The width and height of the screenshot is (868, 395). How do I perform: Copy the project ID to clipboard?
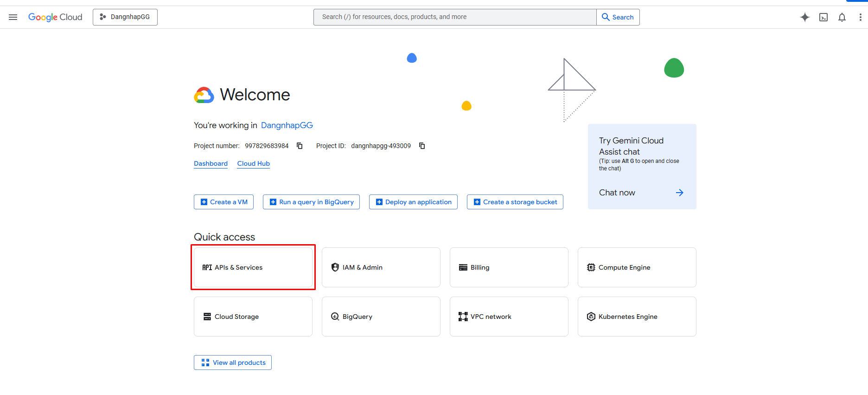pos(422,146)
